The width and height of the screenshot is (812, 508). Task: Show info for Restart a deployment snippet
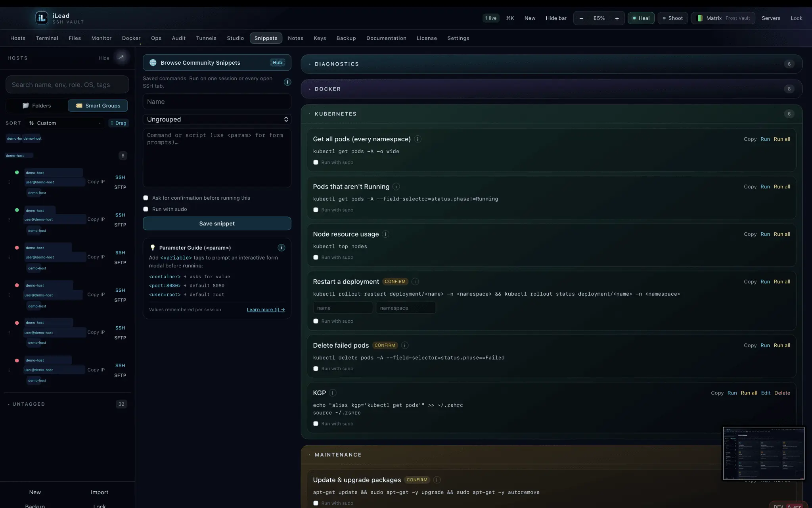click(x=415, y=282)
